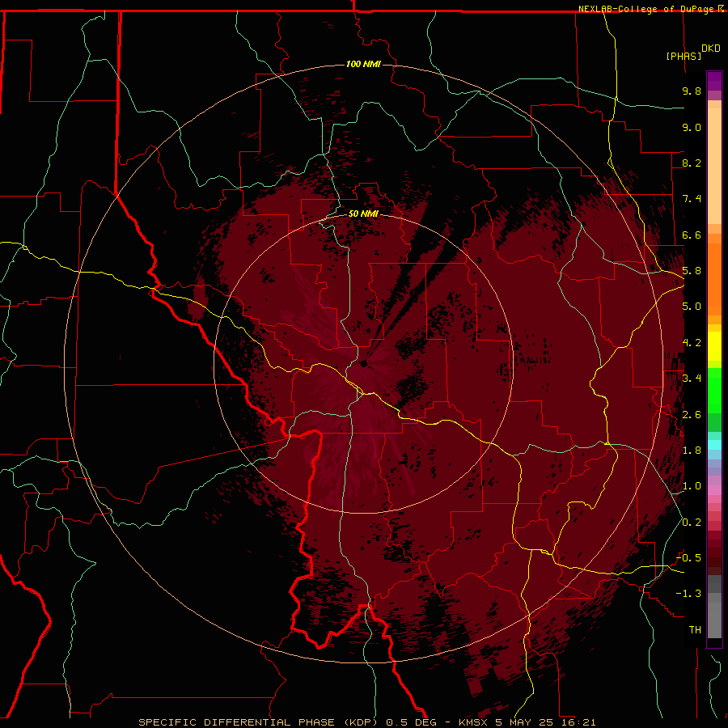Select the 8.2 scale value

(x=692, y=163)
